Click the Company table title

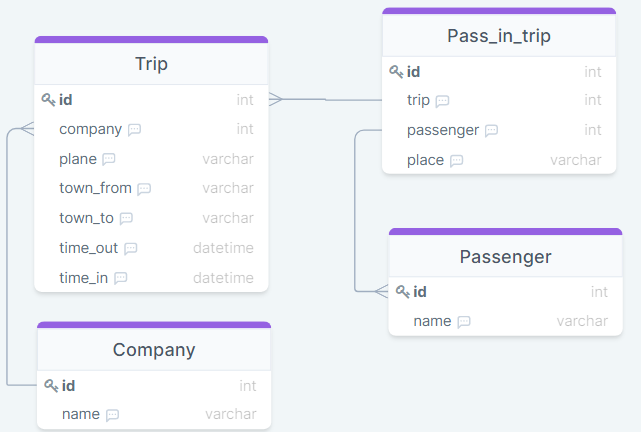[154, 350]
